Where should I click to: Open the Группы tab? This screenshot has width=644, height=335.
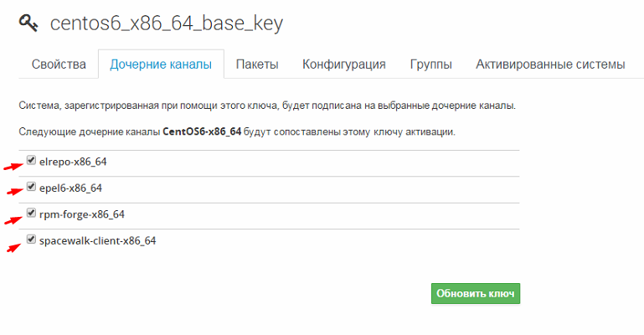[x=431, y=64]
